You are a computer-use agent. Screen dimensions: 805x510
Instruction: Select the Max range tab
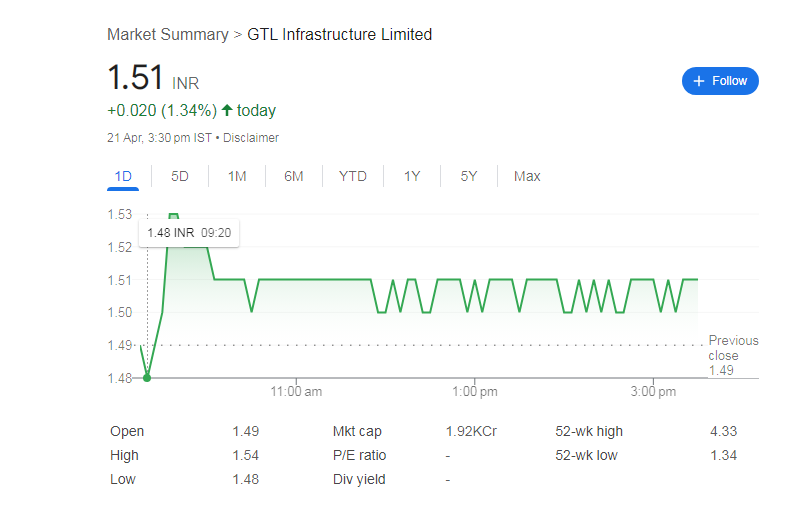click(527, 177)
